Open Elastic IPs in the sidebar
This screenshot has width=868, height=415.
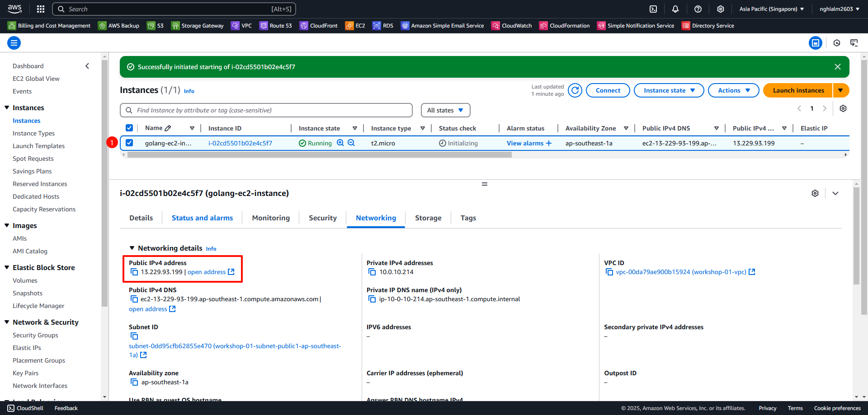[x=27, y=348]
